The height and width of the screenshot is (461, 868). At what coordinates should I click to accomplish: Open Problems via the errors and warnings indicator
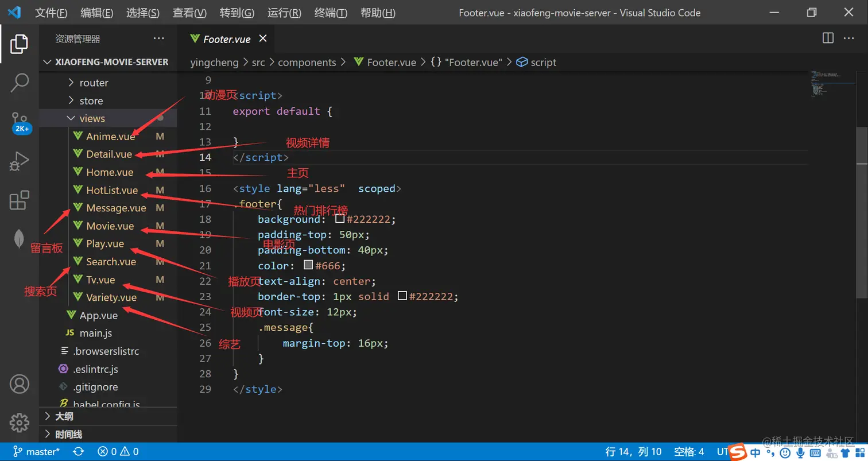[x=118, y=452]
